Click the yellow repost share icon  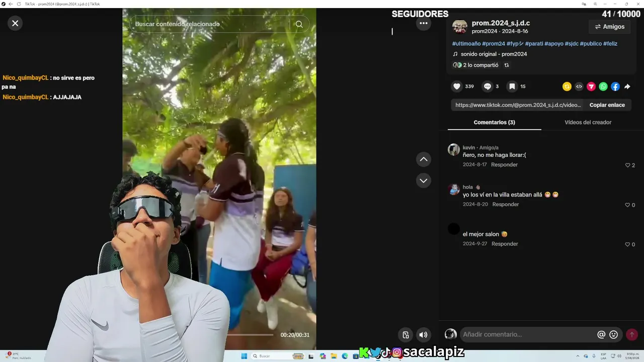tap(567, 86)
